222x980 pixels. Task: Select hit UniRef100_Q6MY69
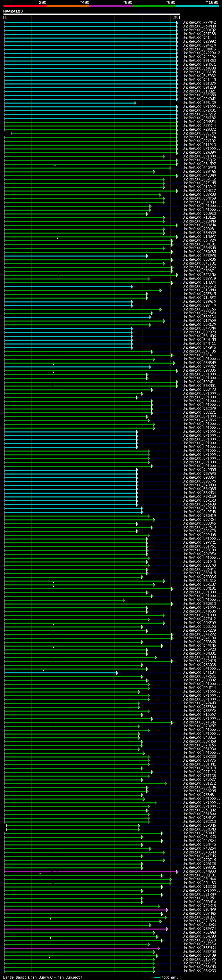pyautogui.click(x=199, y=198)
